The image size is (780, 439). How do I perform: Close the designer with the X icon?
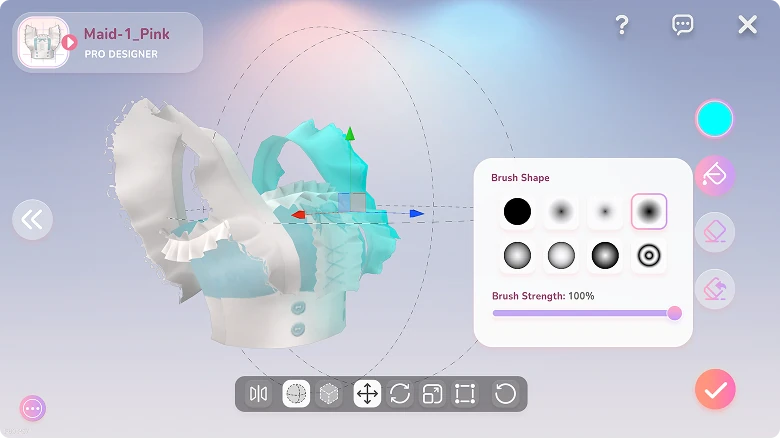click(x=747, y=24)
